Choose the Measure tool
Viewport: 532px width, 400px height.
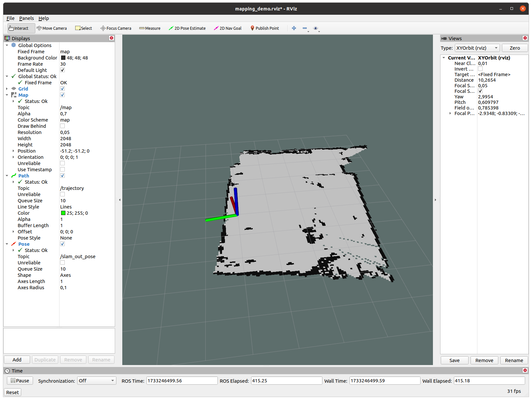click(150, 28)
